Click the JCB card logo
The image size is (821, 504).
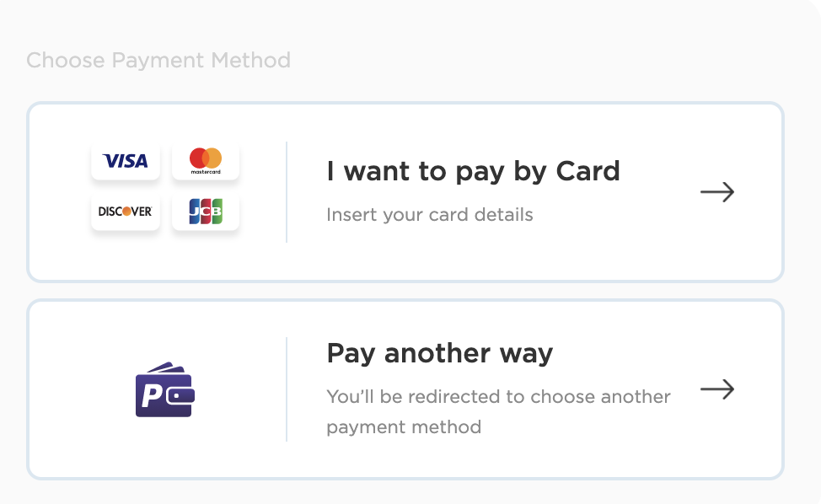pos(206,212)
